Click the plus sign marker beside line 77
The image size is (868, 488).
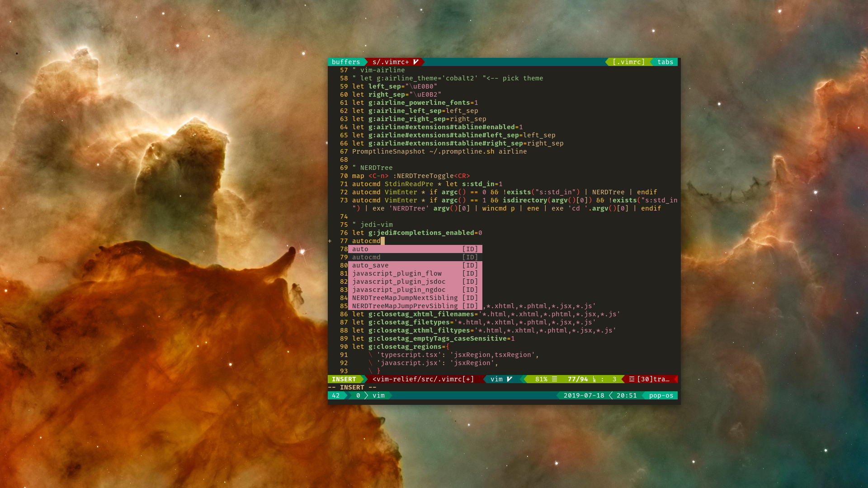point(330,241)
